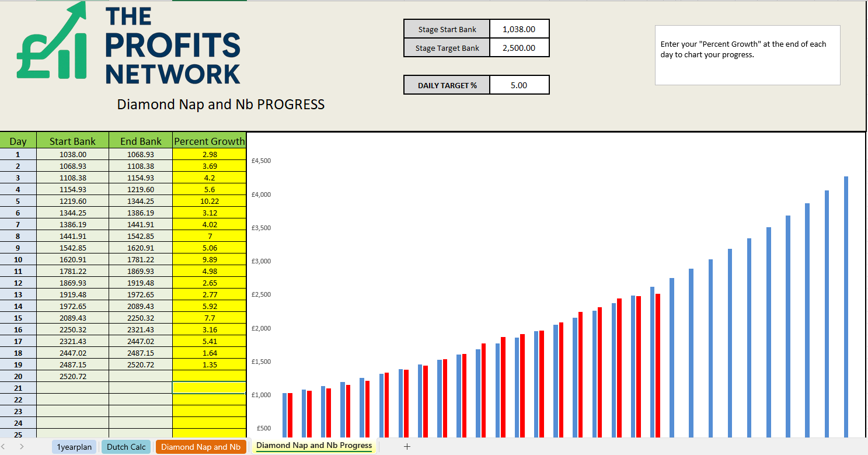
Task: Click the Percent Growth column header
Action: pyautogui.click(x=209, y=141)
